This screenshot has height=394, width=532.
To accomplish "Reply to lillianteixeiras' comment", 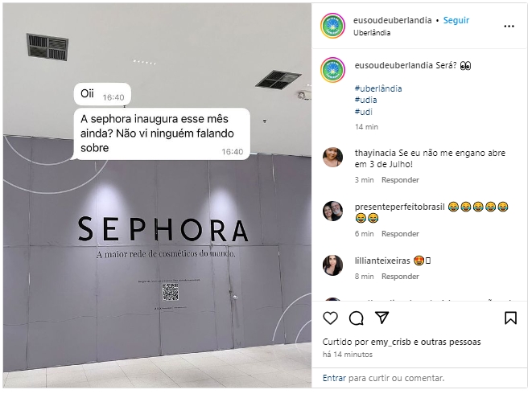I will pos(400,277).
